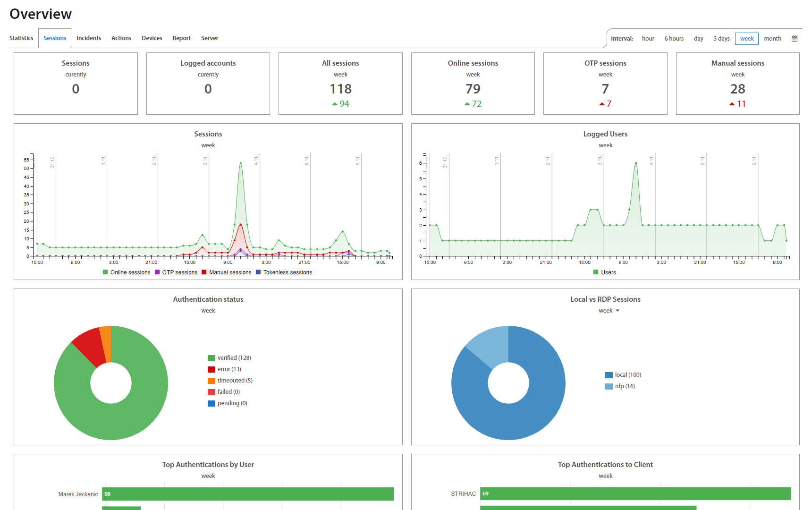
Task: Choose the month interval
Action: [x=772, y=39]
